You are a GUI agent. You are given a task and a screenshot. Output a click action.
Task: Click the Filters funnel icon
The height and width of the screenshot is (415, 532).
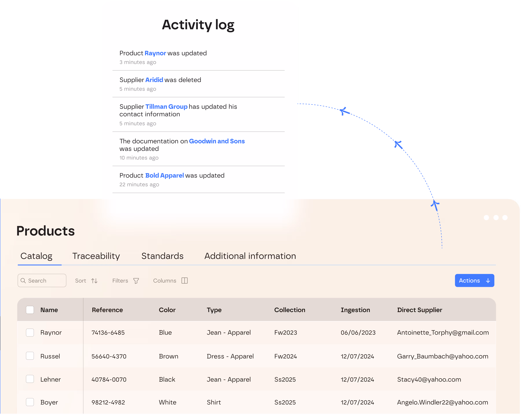click(x=136, y=281)
